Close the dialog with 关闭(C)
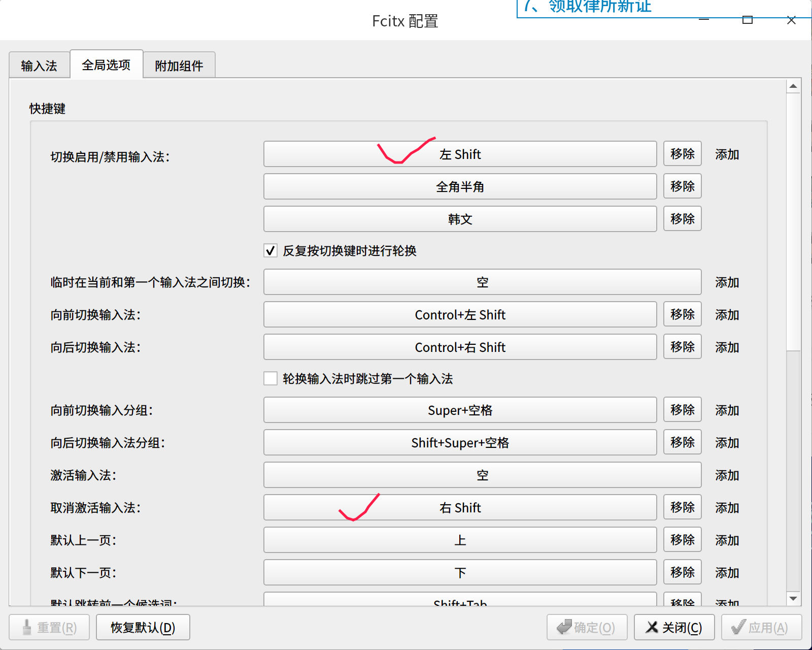The height and width of the screenshot is (650, 812). [674, 627]
